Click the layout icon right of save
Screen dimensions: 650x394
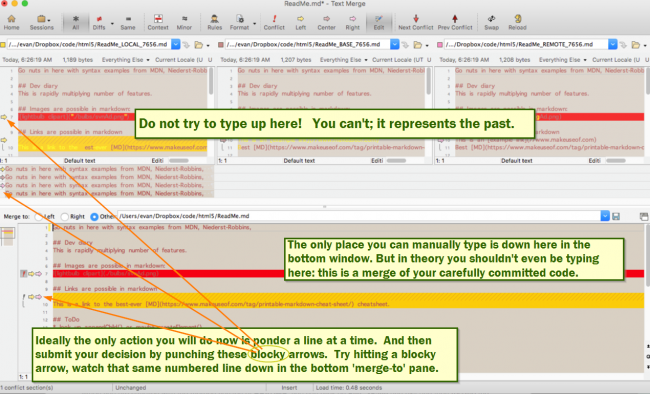click(644, 216)
